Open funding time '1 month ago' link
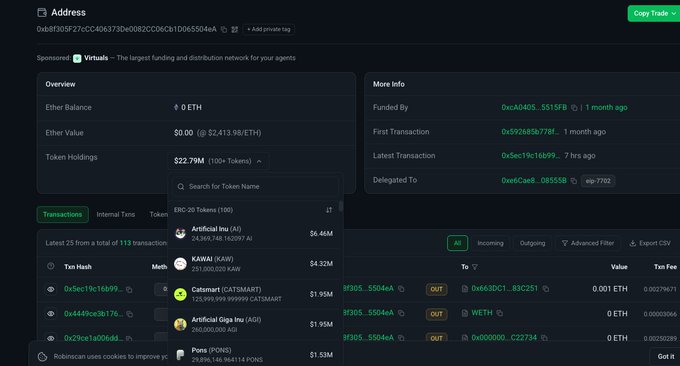Screen dimensions: 680x366 click(x=606, y=107)
